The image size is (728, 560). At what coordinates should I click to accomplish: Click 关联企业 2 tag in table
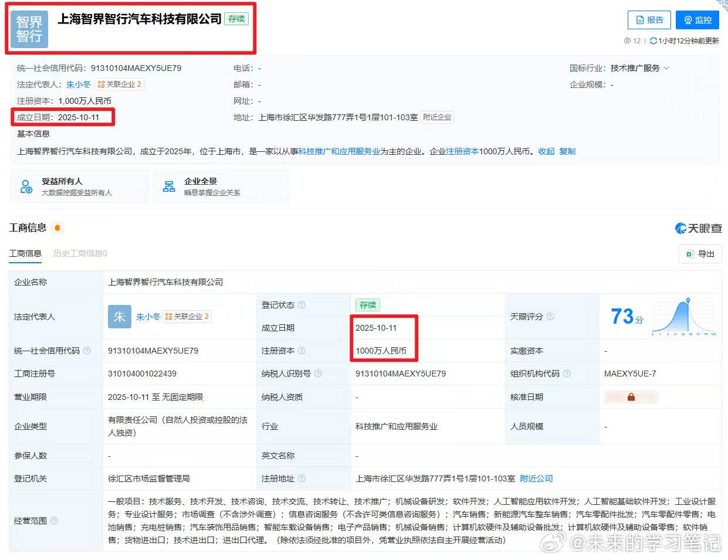187,317
